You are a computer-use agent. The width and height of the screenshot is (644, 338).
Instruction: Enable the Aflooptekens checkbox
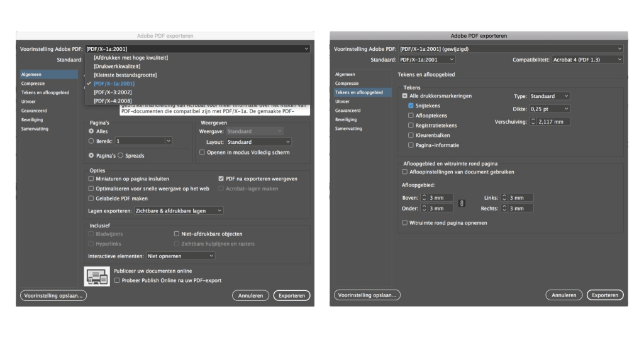tap(411, 116)
